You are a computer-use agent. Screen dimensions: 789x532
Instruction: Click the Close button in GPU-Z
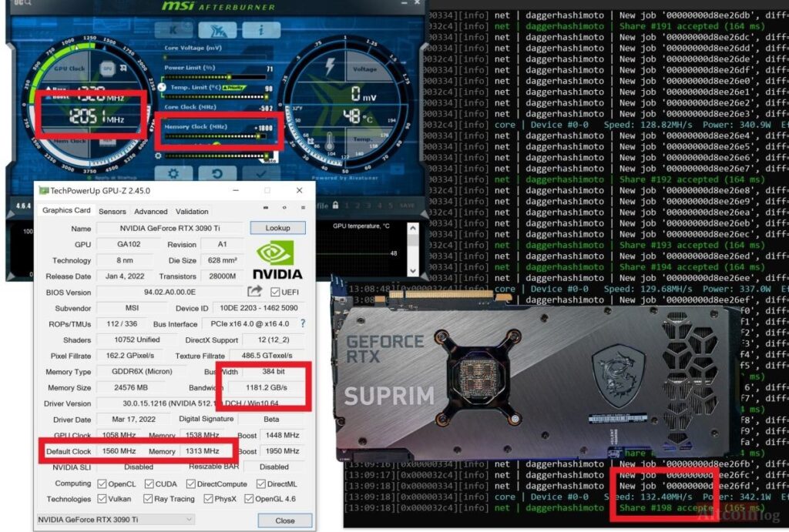[x=285, y=520]
